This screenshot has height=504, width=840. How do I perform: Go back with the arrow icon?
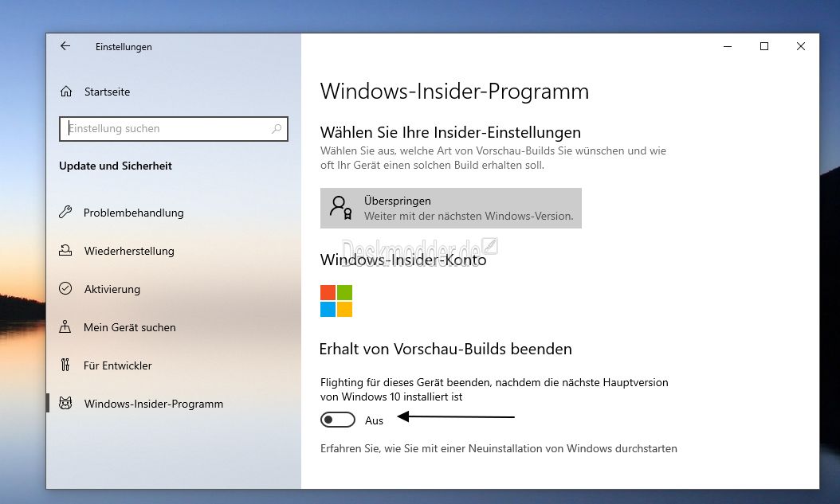(65, 46)
